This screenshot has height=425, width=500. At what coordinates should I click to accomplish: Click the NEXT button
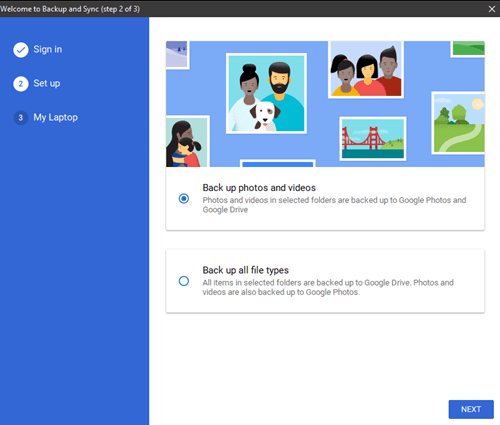click(471, 409)
